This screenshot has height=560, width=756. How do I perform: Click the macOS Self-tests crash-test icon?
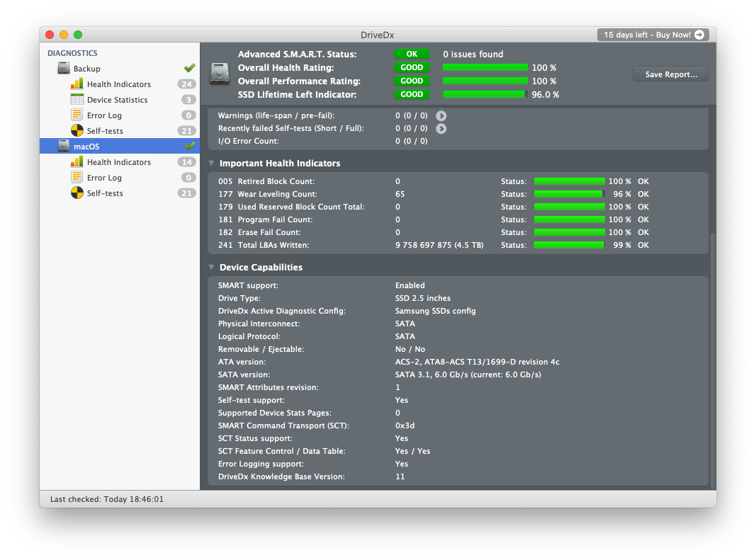77,193
